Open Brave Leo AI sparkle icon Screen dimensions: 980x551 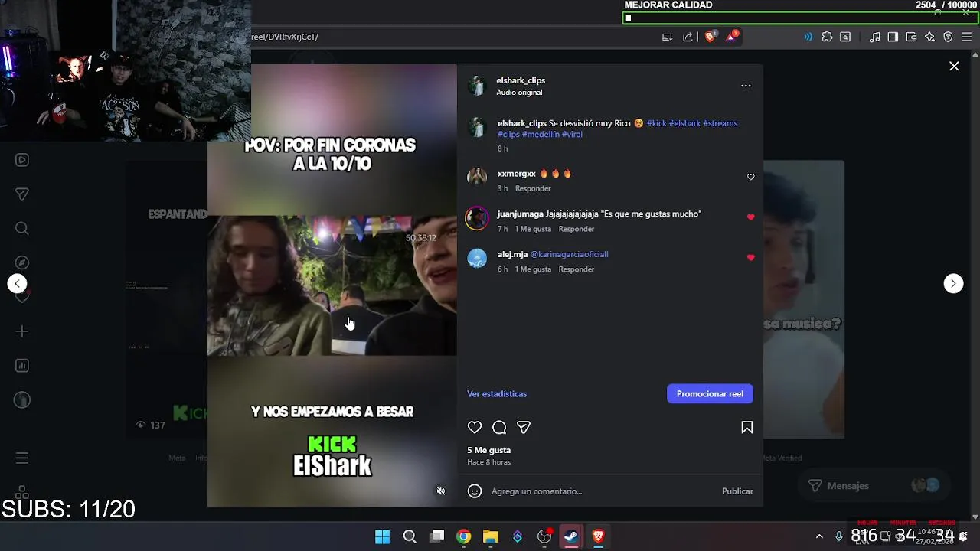coord(929,37)
